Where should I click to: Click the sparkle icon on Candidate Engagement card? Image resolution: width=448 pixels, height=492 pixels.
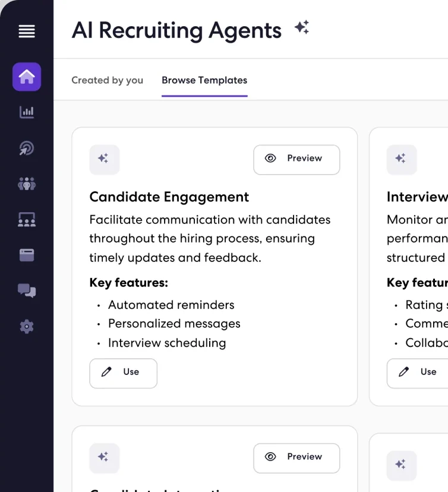105,160
